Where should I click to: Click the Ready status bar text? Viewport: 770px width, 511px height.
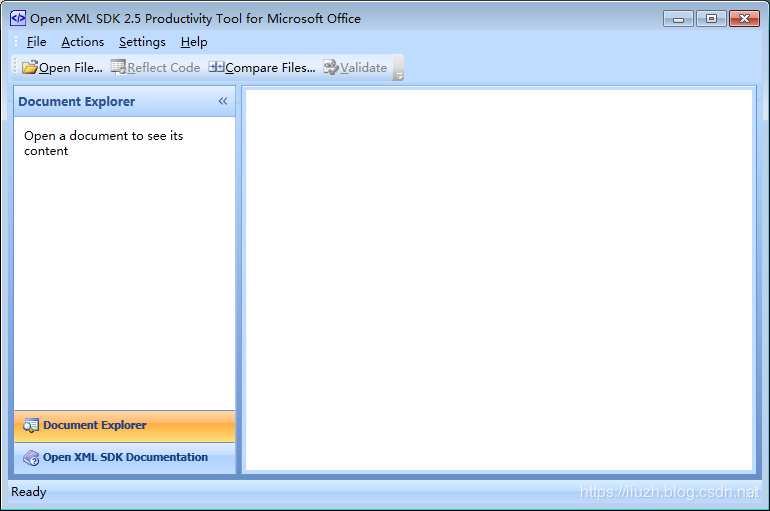click(x=28, y=492)
